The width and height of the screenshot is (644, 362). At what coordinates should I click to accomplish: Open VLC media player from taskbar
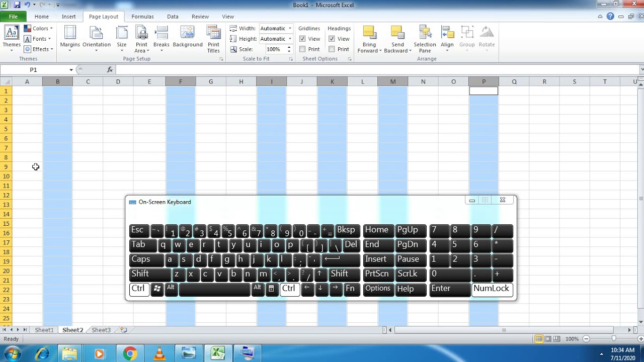click(159, 354)
